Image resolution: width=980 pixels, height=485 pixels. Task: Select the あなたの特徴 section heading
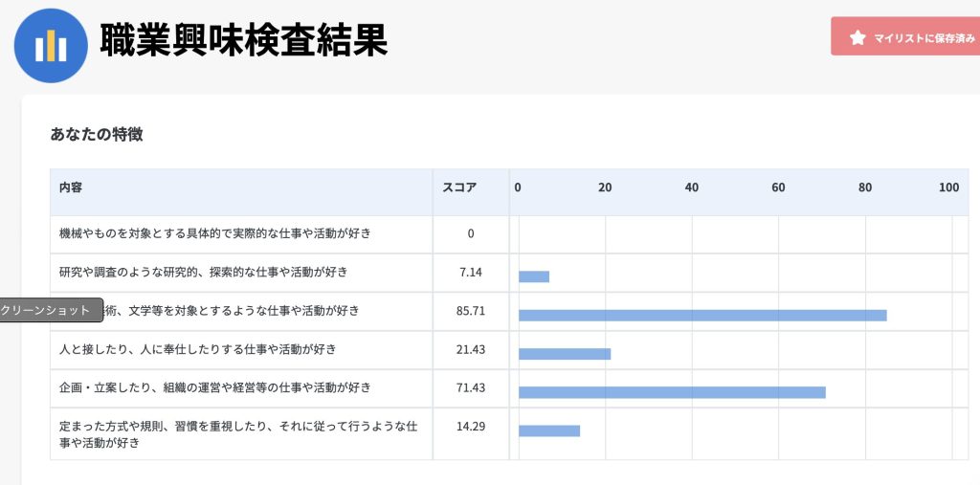[97, 134]
